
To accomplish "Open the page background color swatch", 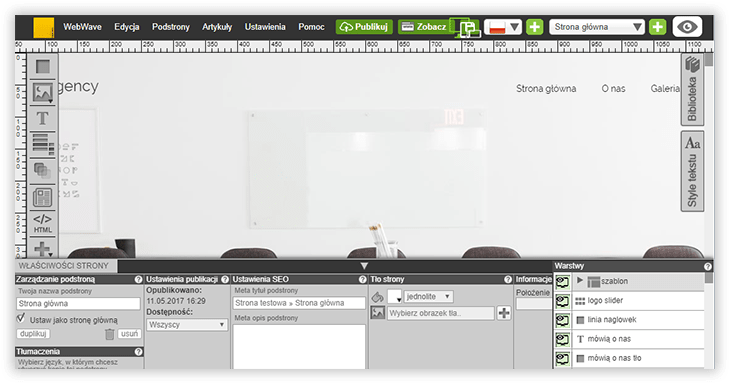I will [394, 296].
